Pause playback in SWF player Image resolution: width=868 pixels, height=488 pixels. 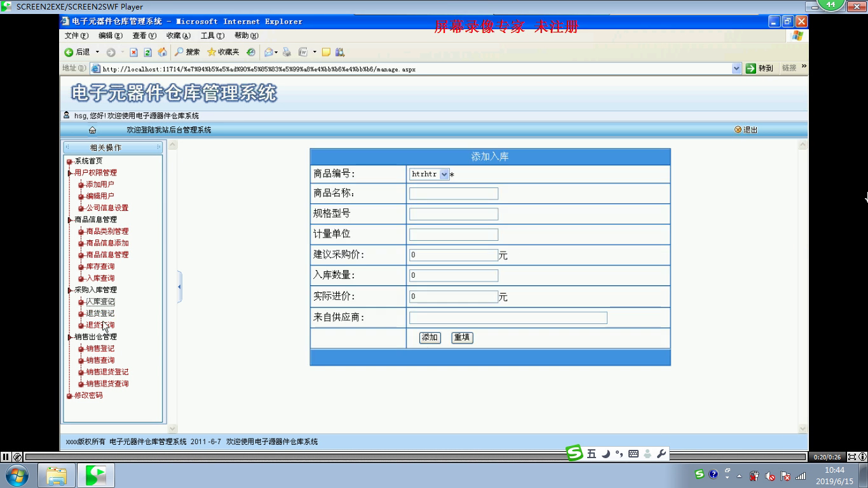(6, 457)
